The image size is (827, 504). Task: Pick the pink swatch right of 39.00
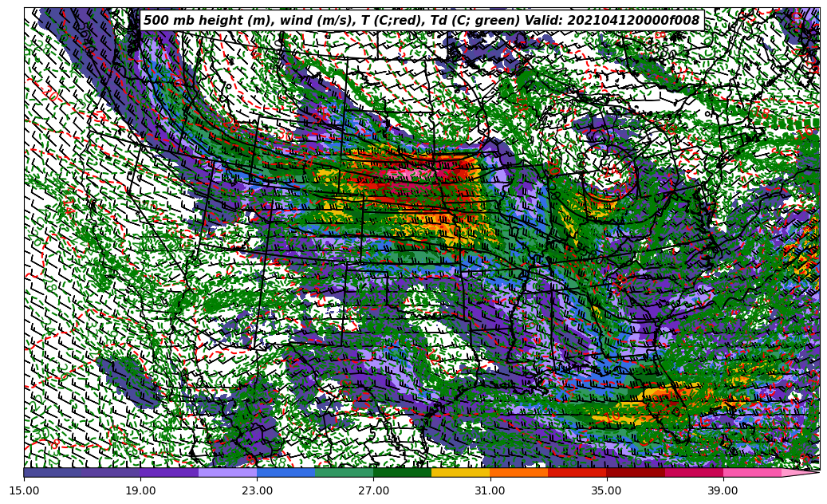[751, 473]
